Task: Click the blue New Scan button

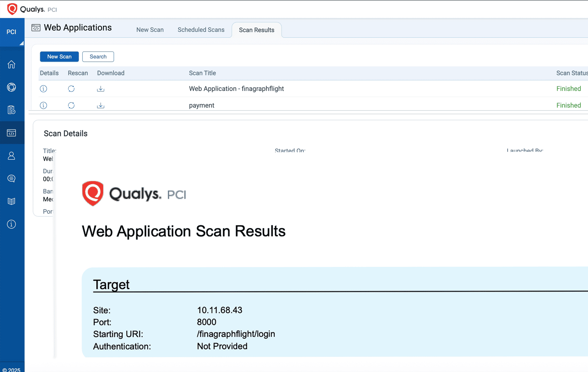Action: click(x=59, y=57)
